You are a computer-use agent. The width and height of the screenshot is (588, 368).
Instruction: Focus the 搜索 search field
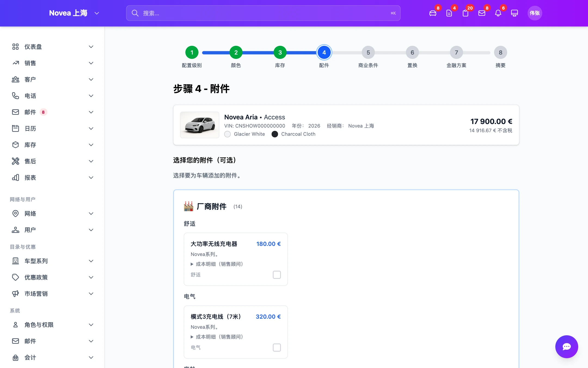pyautogui.click(x=263, y=13)
